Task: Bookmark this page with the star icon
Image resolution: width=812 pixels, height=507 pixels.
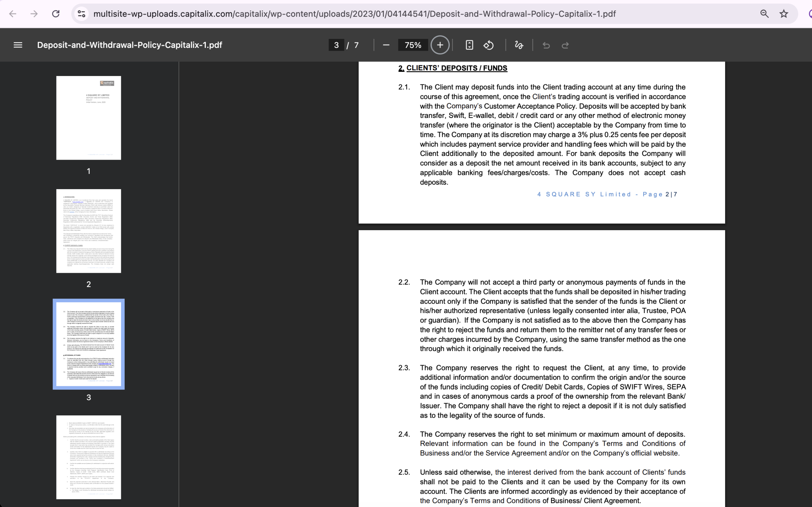Action: tap(783, 14)
